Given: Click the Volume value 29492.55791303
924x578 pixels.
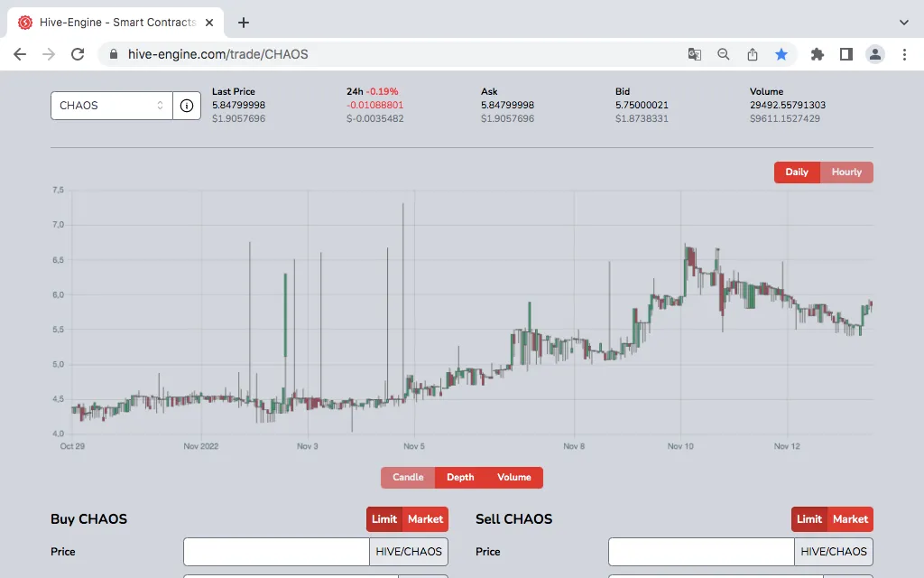Looking at the screenshot, I should click(x=788, y=105).
